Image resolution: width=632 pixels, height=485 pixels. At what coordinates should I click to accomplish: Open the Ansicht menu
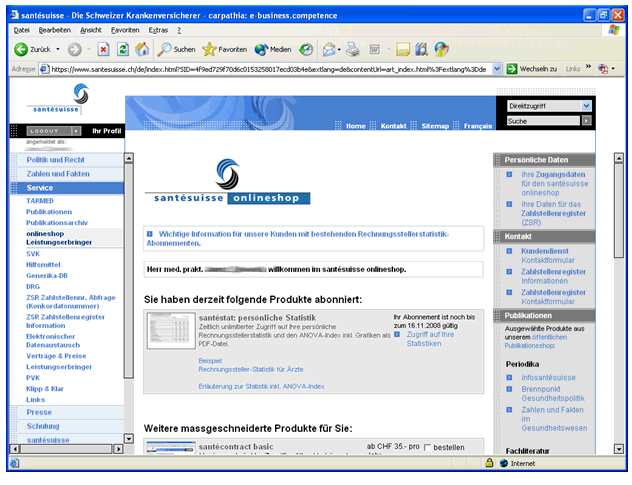coord(91,30)
